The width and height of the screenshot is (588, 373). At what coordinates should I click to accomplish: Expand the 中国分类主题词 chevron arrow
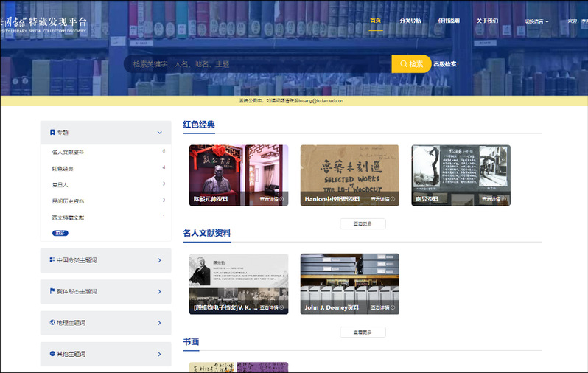pyautogui.click(x=159, y=260)
